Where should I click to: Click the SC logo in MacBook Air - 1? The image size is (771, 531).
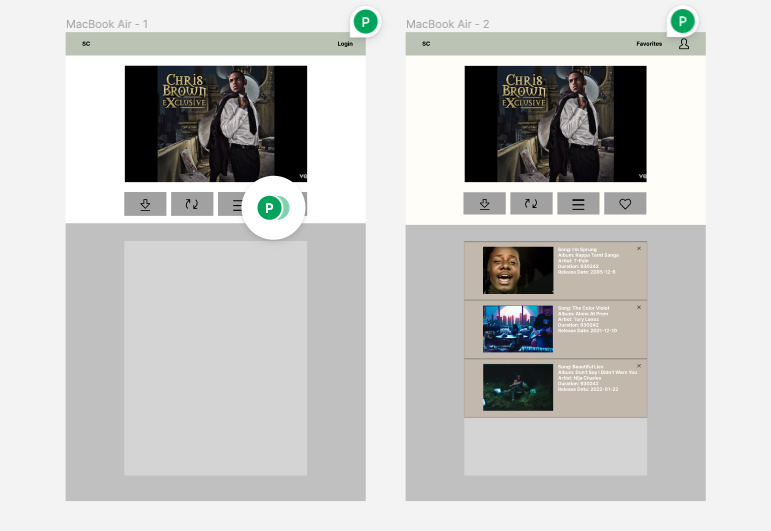[x=86, y=44]
